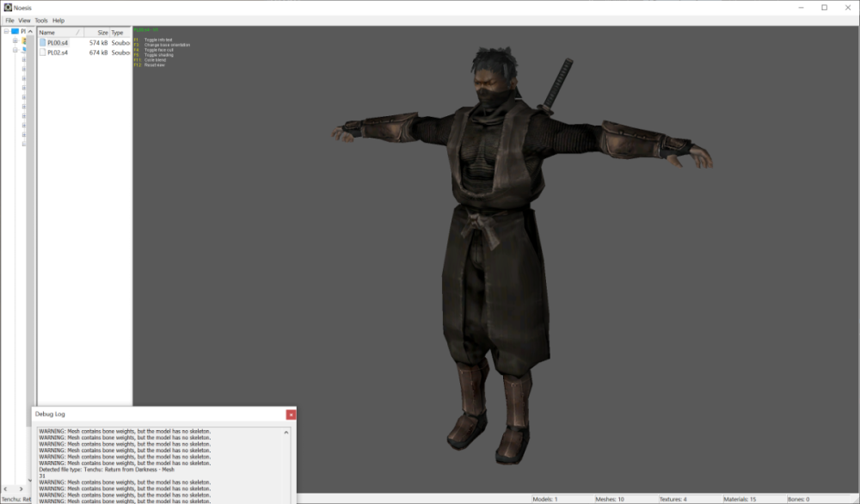The image size is (860, 504).
Task: Expand the first child node under tree root
Action: [15, 40]
